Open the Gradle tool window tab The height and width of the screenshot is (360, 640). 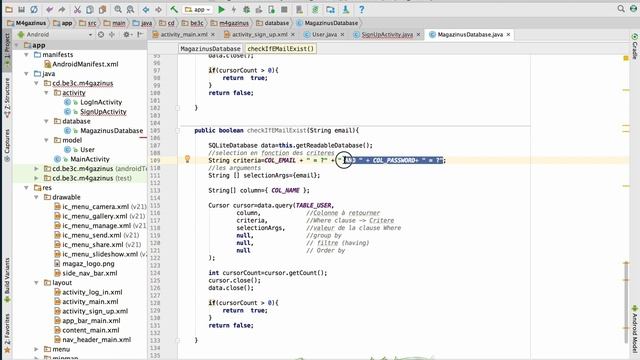click(x=635, y=46)
